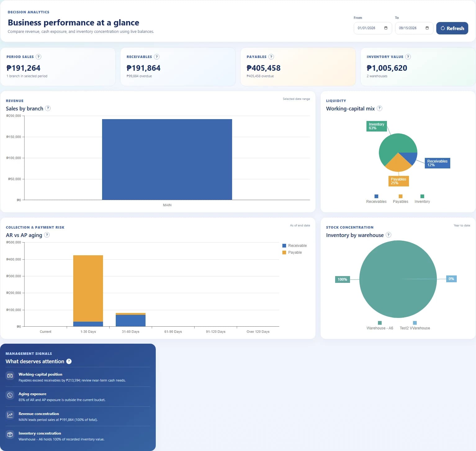Image resolution: width=476 pixels, height=451 pixels.
Task: Click the ₱1,005,620 inventory value
Action: (387, 68)
